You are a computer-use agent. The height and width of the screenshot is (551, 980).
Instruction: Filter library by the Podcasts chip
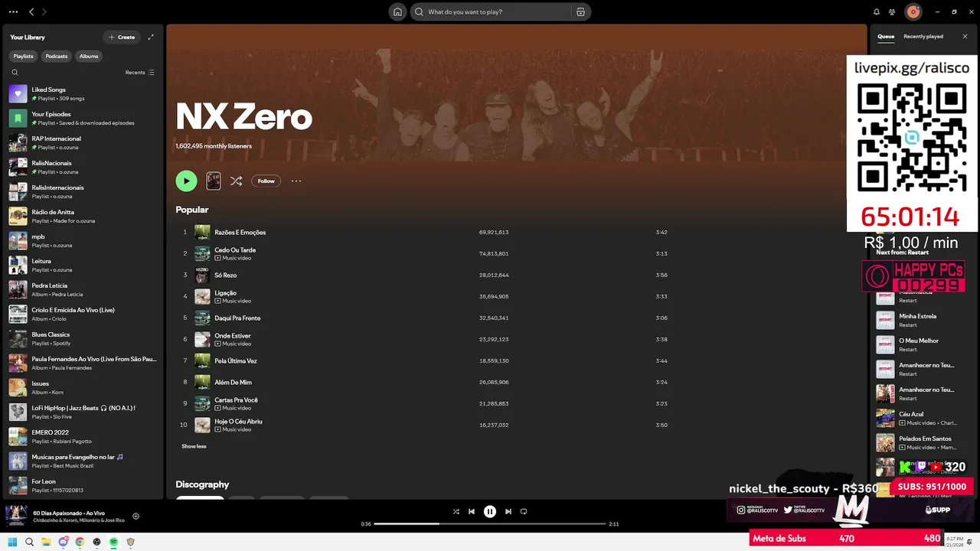pyautogui.click(x=57, y=56)
